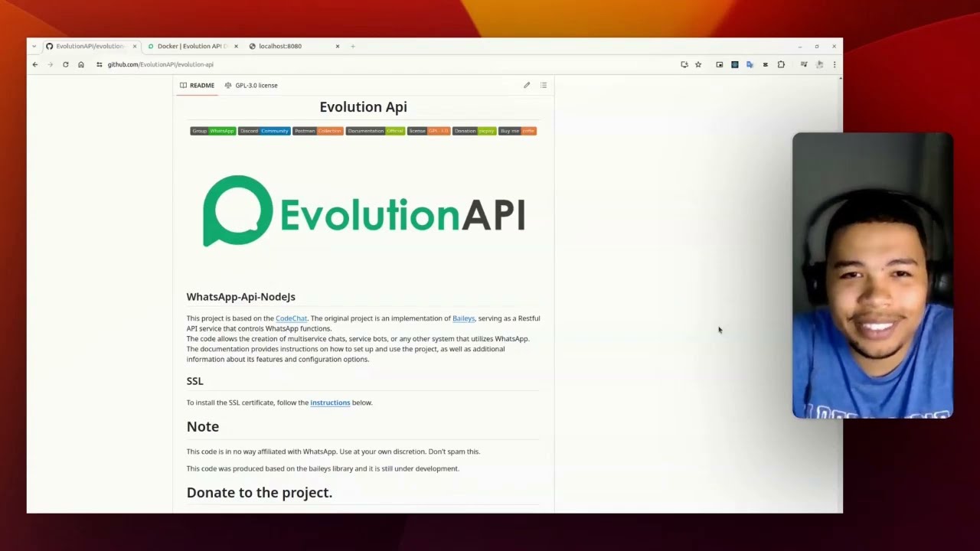Screen dimensions: 980x551
Task: Go forward with the browser arrow
Action: [x=51, y=64]
